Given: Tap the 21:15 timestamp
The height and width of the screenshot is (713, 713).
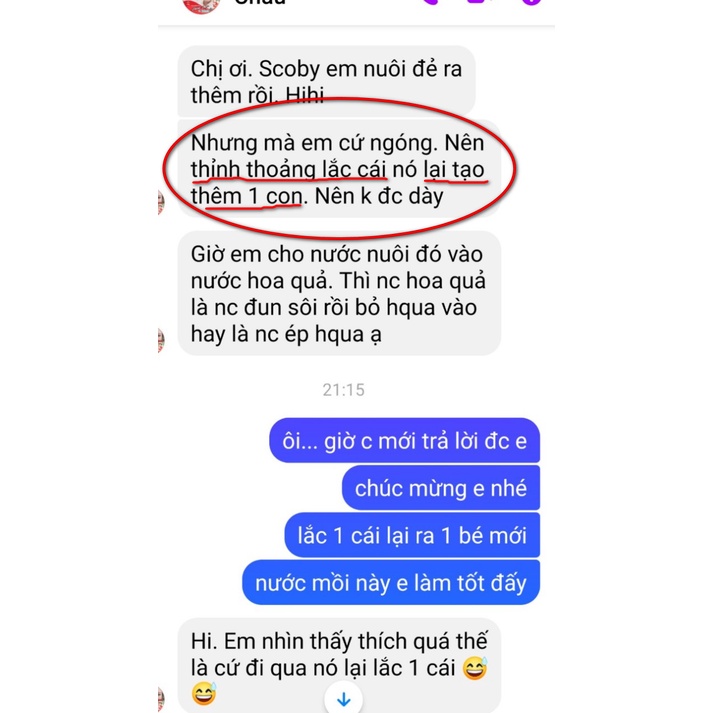Looking at the screenshot, I should click(x=343, y=390).
